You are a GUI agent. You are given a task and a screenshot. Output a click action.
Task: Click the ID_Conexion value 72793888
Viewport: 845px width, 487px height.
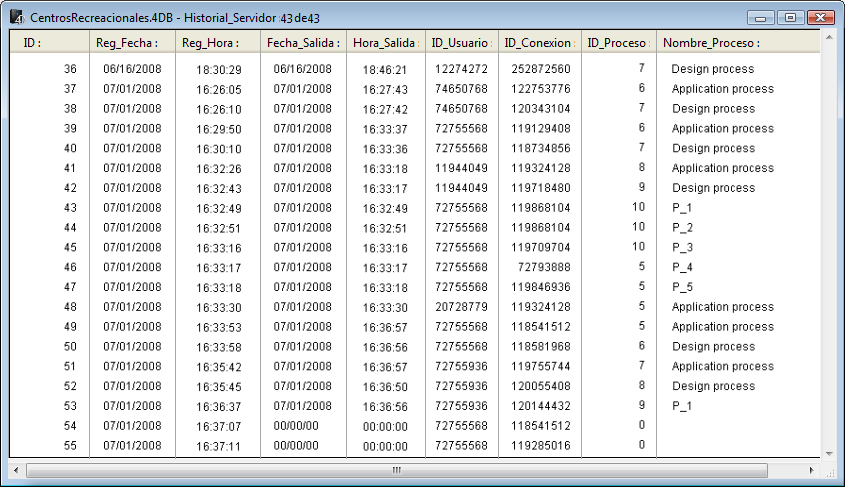[544, 267]
